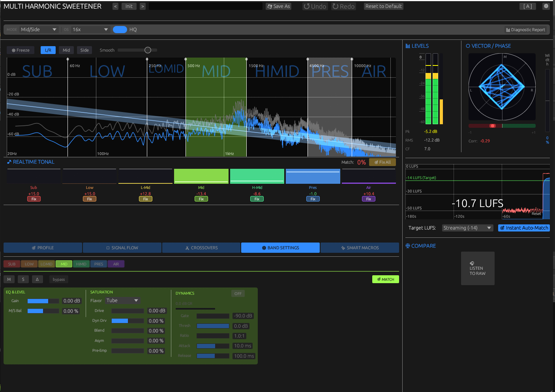Select Side spectrum view

[84, 50]
